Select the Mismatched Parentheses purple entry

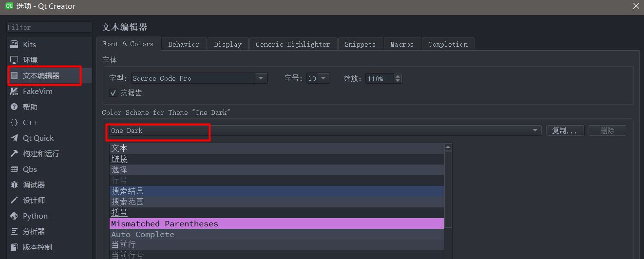click(x=277, y=223)
